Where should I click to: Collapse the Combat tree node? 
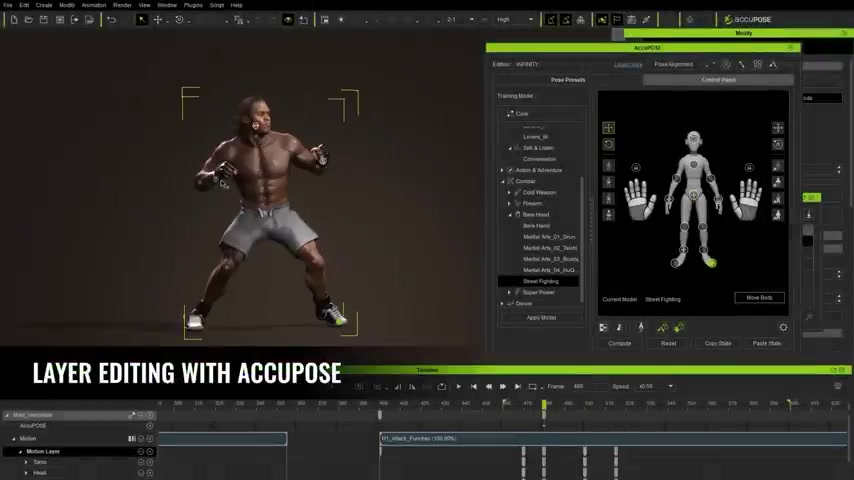coord(502,181)
